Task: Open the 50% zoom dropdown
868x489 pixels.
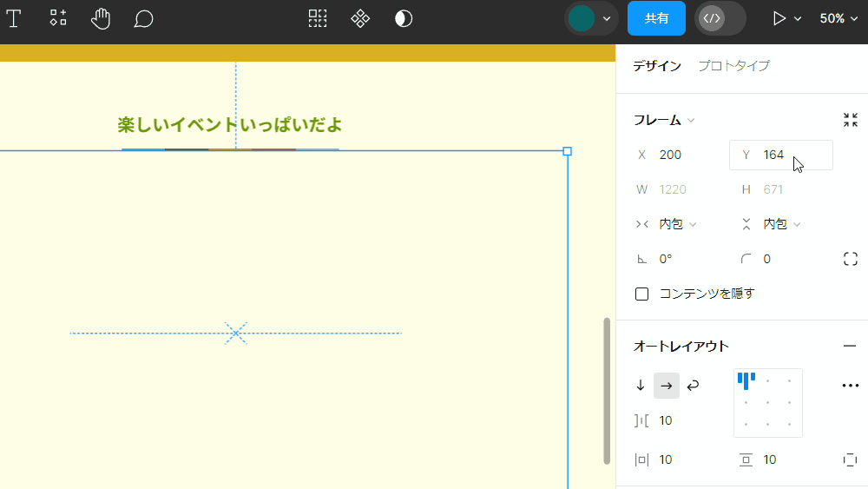Action: 838,18
